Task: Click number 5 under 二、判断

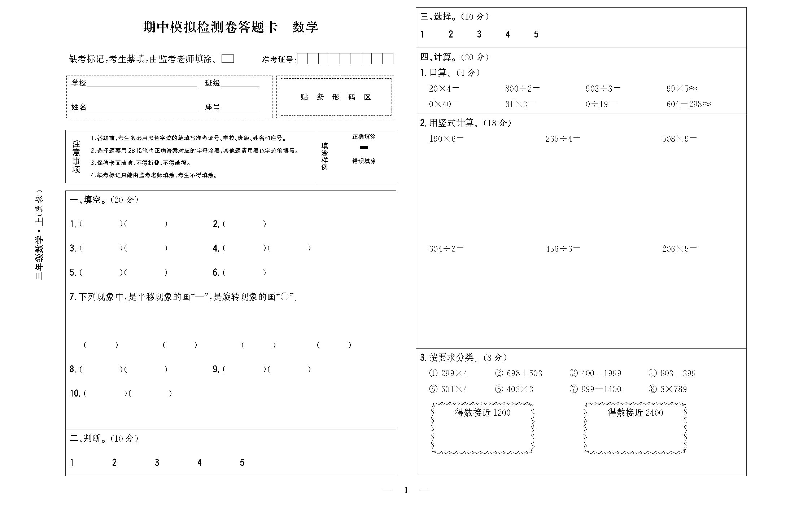Action: click(242, 463)
